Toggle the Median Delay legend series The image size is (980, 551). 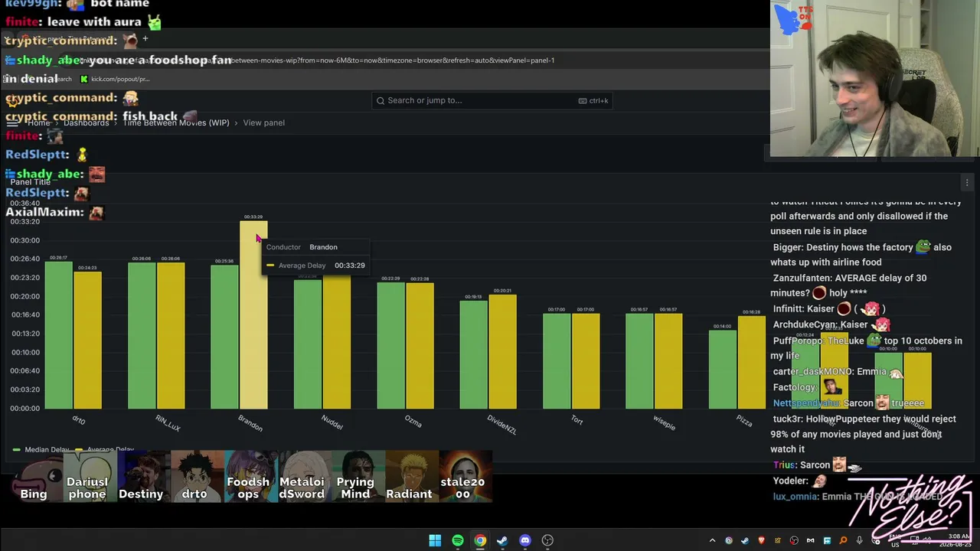click(41, 450)
